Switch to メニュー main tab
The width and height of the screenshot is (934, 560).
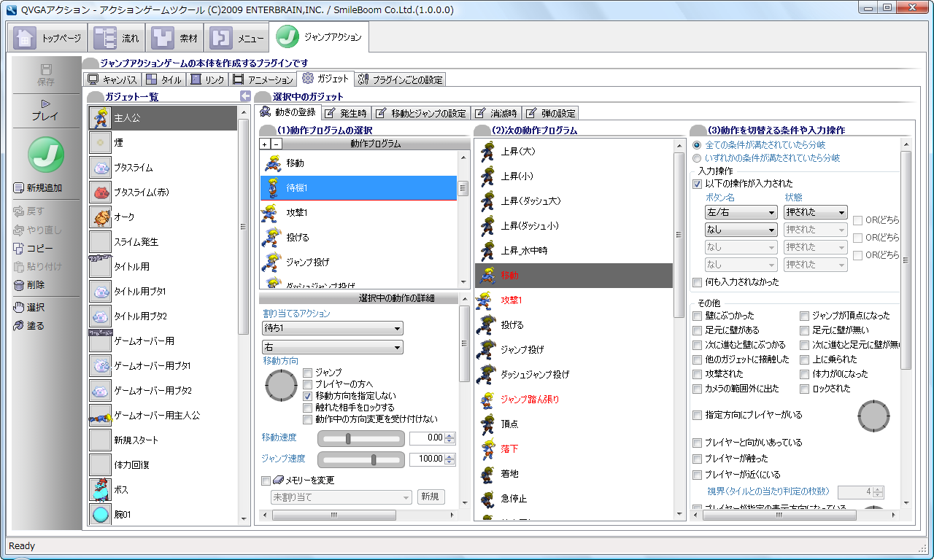click(x=236, y=38)
